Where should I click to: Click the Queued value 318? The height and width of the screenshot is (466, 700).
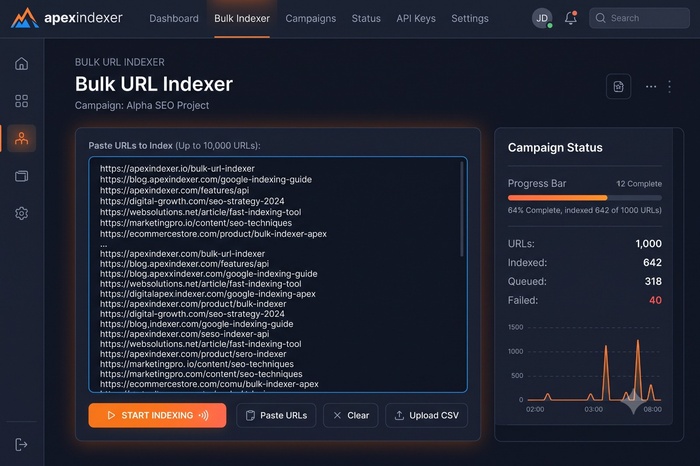coord(653,281)
